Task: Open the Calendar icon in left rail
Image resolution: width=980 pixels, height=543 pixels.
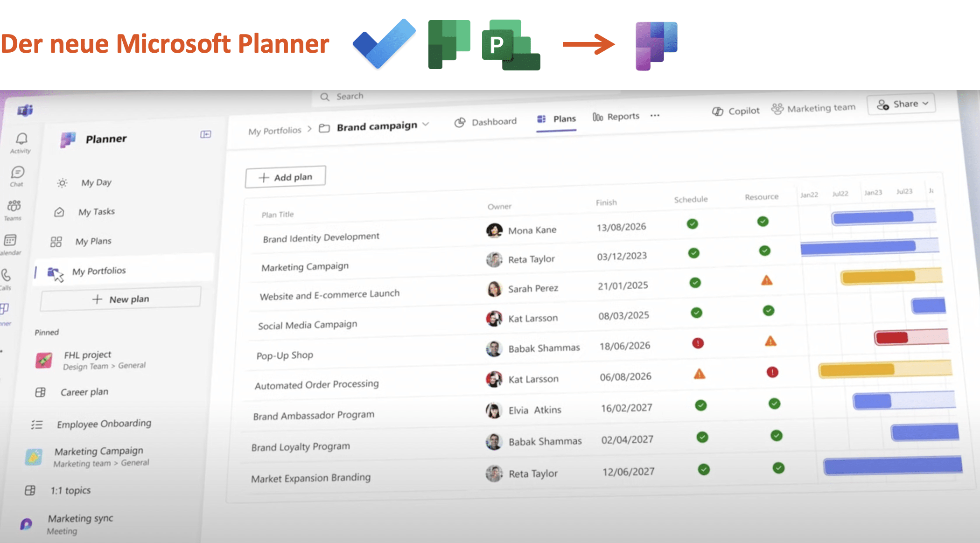Action: coord(10,240)
